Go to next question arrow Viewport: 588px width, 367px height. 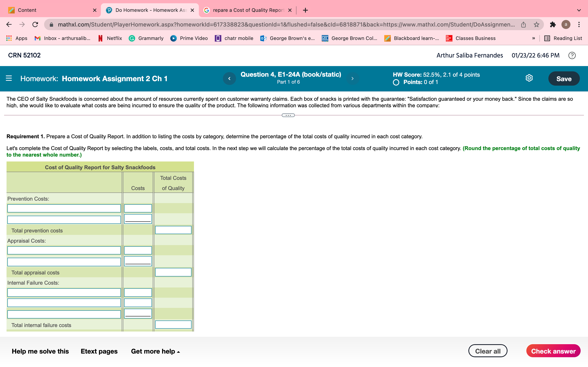tap(352, 78)
